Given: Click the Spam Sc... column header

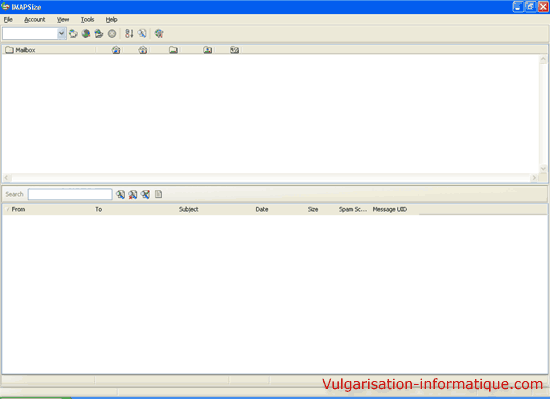Looking at the screenshot, I should pyautogui.click(x=353, y=209).
